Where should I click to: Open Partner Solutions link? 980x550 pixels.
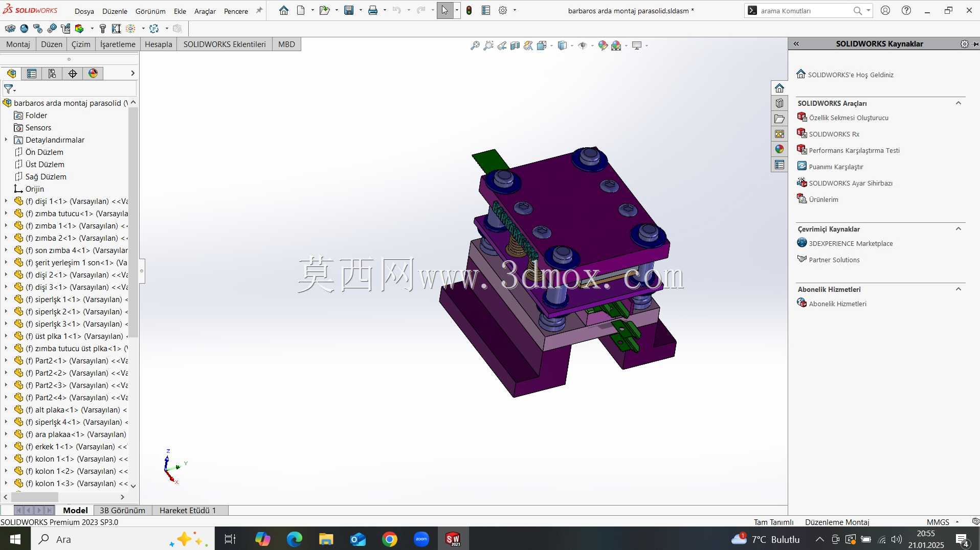tap(834, 260)
